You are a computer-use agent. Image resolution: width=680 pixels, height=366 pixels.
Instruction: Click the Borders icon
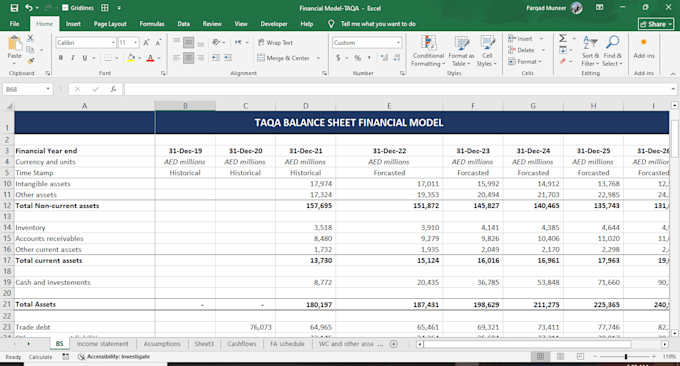(108, 58)
